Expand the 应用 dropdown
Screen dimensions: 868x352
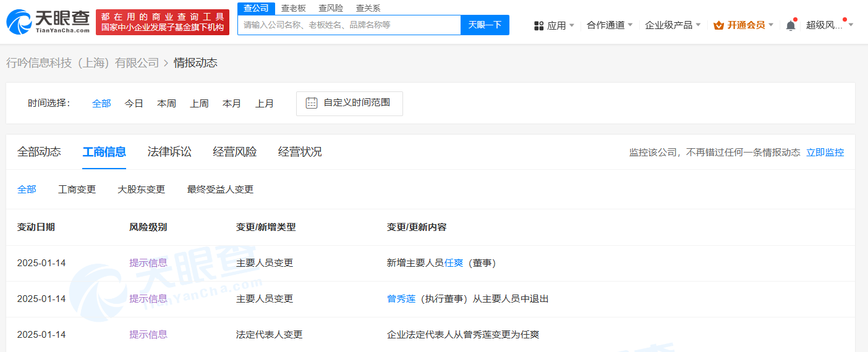point(561,25)
